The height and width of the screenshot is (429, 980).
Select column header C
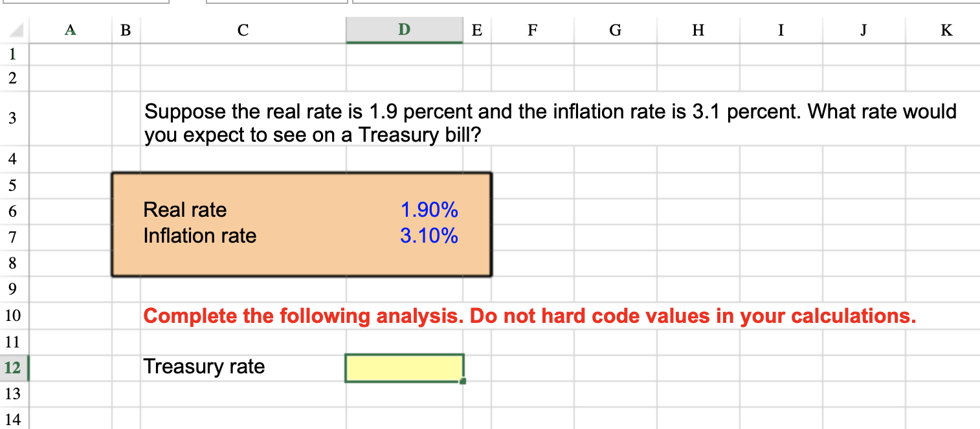pos(243,30)
